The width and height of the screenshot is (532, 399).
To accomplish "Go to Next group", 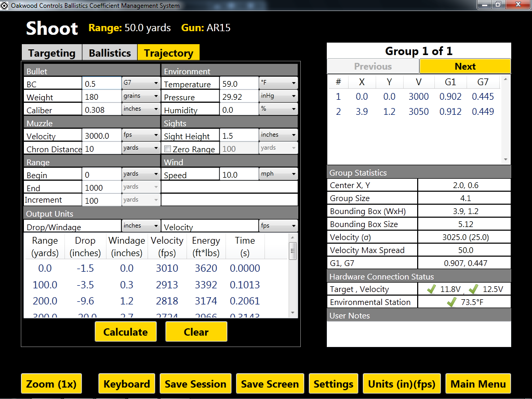I will [465, 66].
